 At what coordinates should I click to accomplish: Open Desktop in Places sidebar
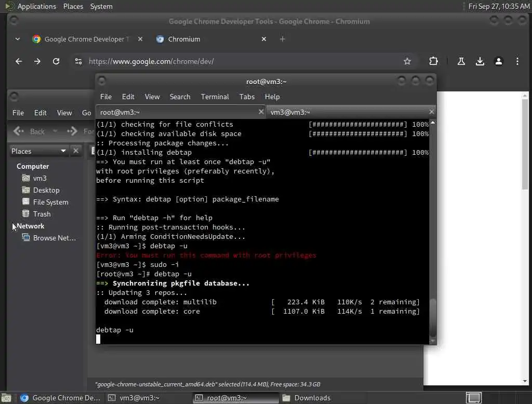tap(41, 190)
